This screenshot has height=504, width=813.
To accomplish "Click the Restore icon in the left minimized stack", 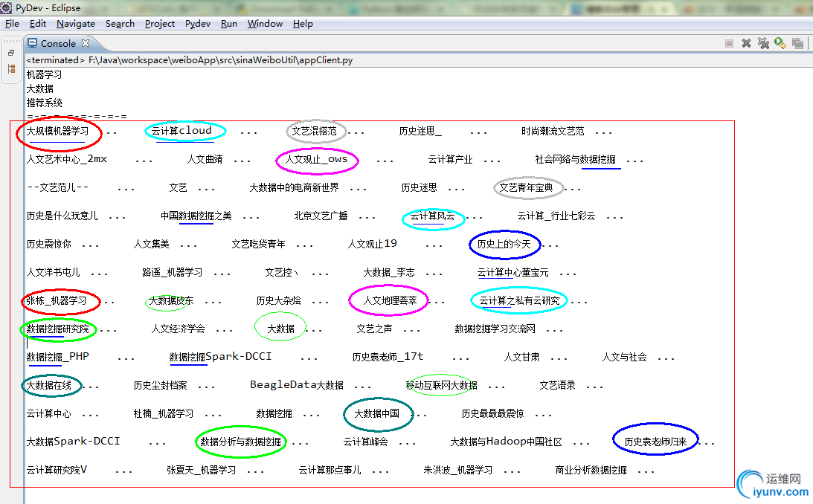I will click(11, 53).
